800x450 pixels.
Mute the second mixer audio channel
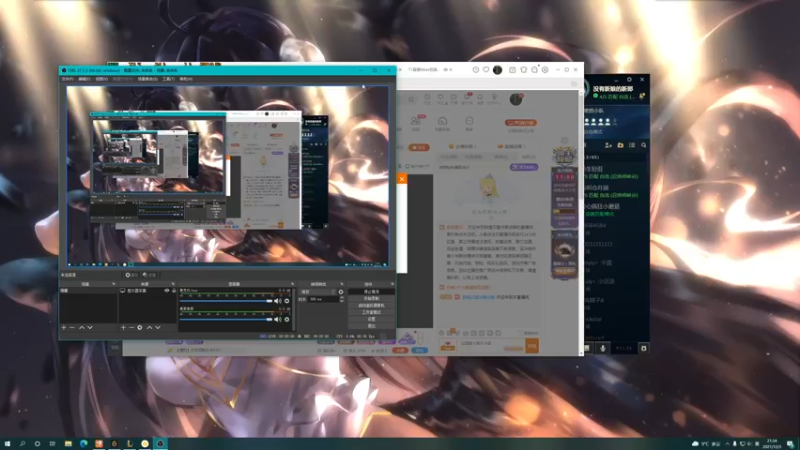(x=278, y=319)
